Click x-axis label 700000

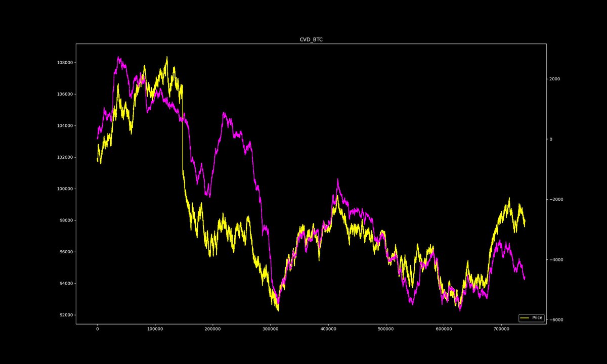click(501, 329)
